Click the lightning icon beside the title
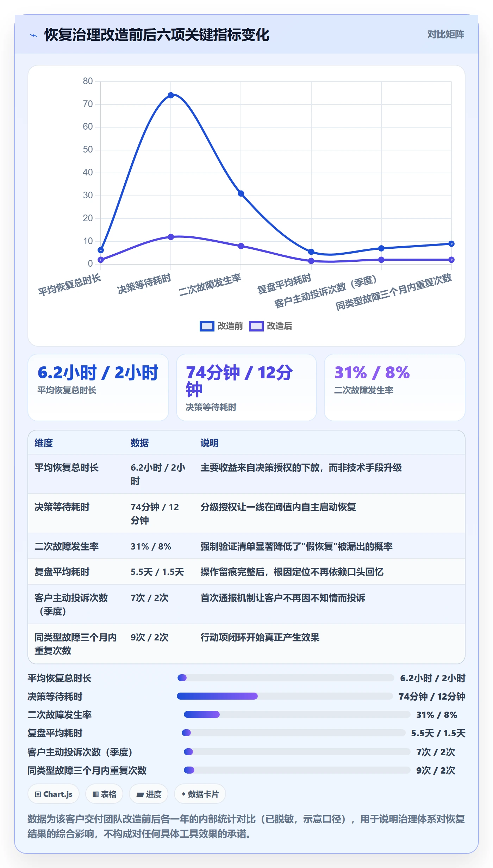Screen dimensions: 493x868 pyautogui.click(x=33, y=35)
